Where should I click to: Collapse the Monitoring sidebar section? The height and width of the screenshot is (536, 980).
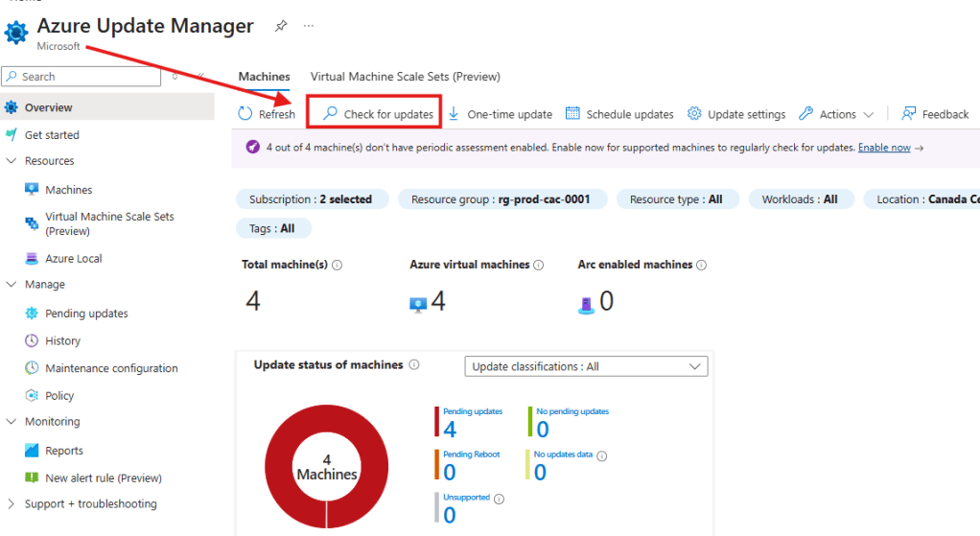pos(12,422)
